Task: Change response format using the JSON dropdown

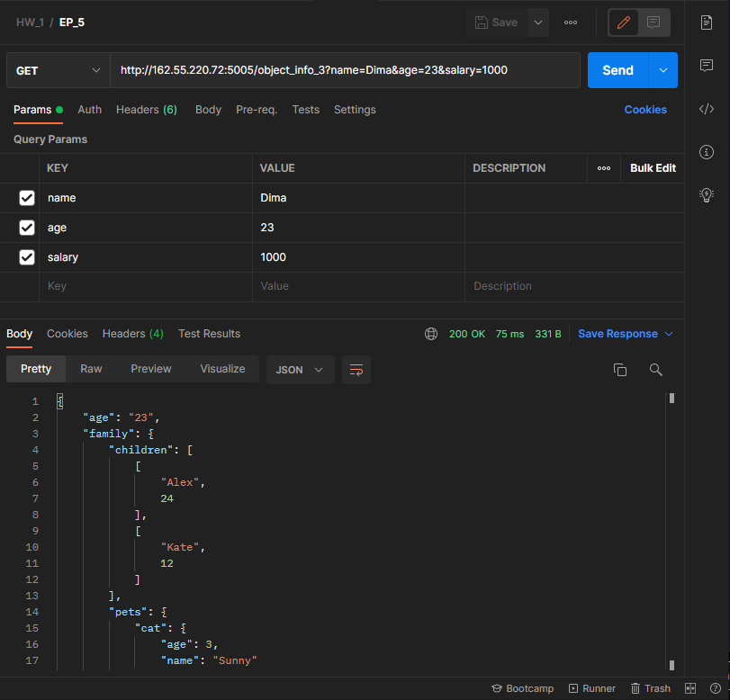Action: 300,369
